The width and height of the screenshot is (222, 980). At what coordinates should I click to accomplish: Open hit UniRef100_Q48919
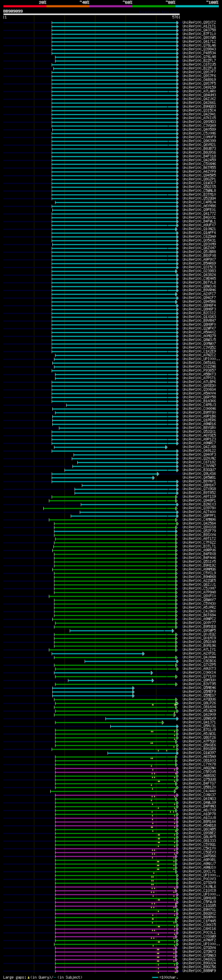point(199,80)
